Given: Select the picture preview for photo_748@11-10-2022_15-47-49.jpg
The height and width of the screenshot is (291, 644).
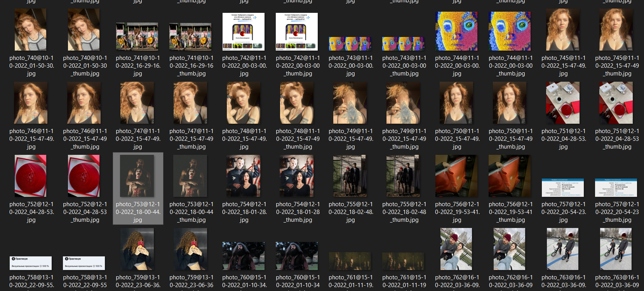Looking at the screenshot, I should pos(244,103).
